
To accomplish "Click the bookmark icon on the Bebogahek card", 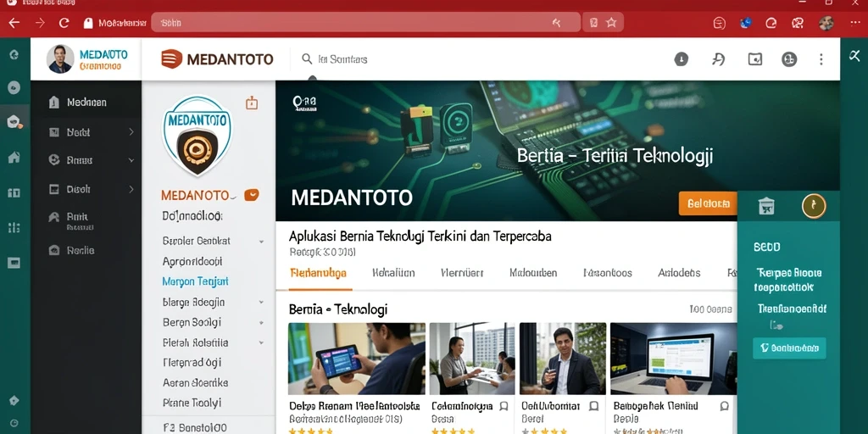I will tap(724, 406).
